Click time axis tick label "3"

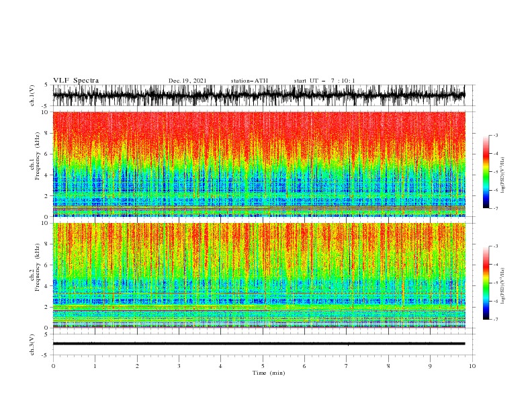179,366
